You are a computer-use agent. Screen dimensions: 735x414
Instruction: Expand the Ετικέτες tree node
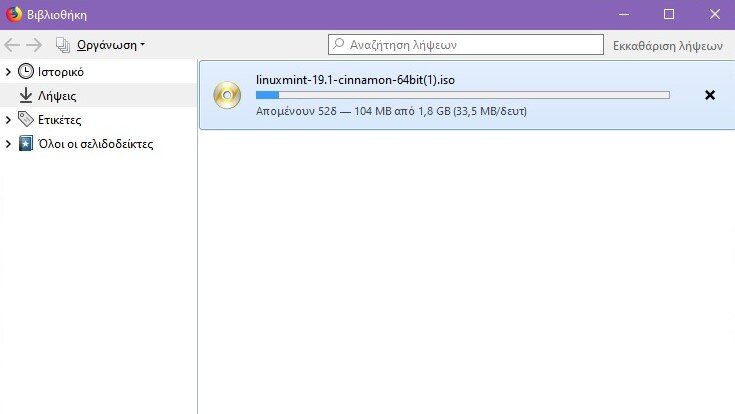click(x=8, y=120)
